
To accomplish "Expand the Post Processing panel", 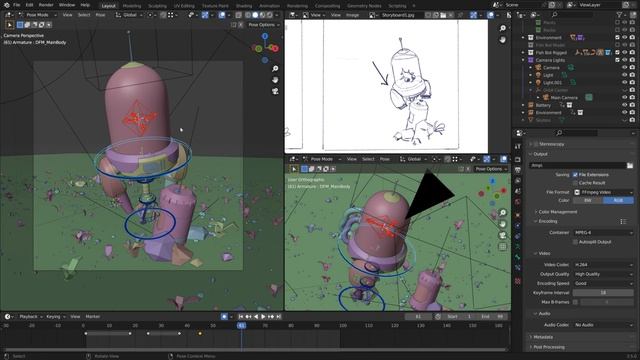I will (549, 347).
